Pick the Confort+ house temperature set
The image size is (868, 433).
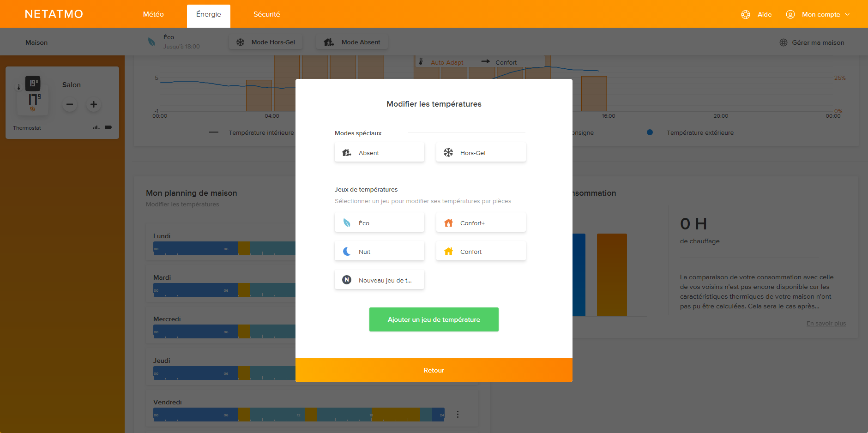[x=481, y=223]
